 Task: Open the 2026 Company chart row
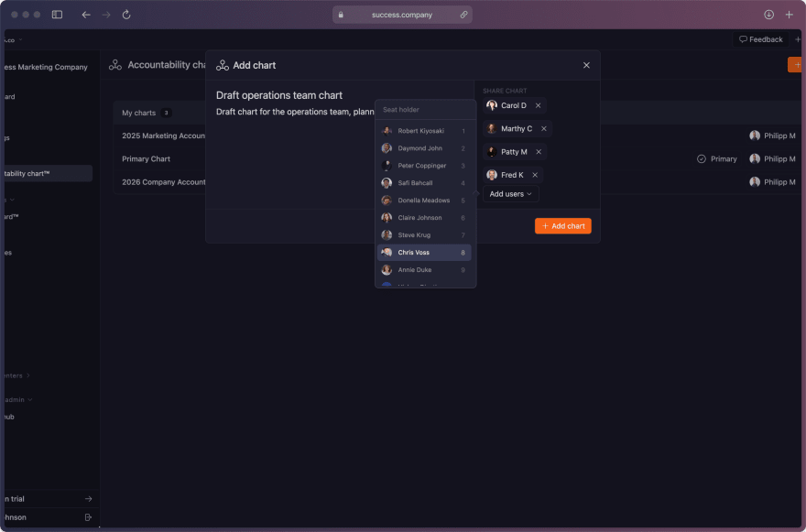[x=163, y=182]
